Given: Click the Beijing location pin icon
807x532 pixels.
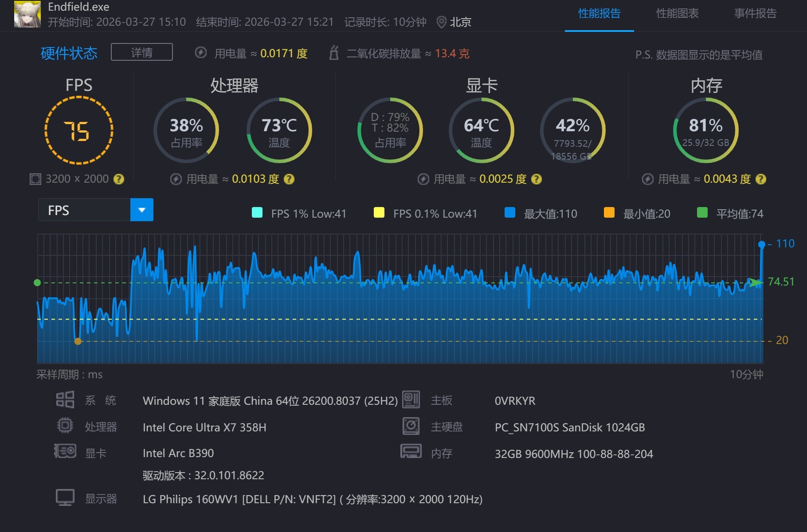Looking at the screenshot, I should coord(441,22).
